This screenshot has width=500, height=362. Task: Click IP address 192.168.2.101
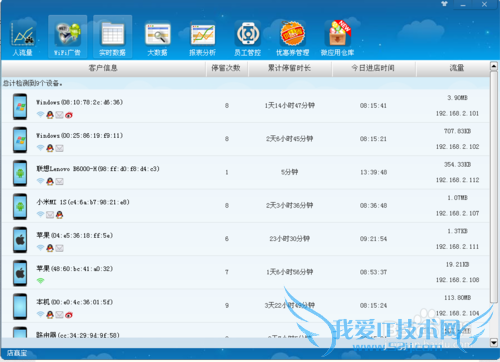pos(457,114)
